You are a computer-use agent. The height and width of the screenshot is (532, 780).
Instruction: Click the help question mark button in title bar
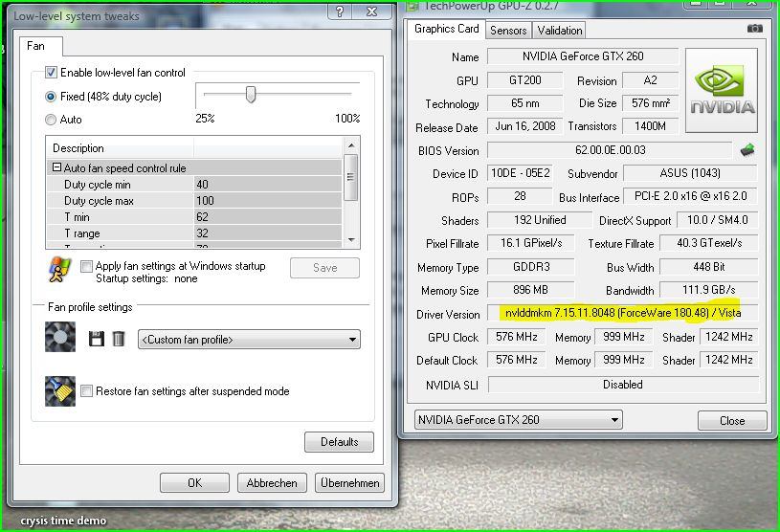pyautogui.click(x=340, y=11)
